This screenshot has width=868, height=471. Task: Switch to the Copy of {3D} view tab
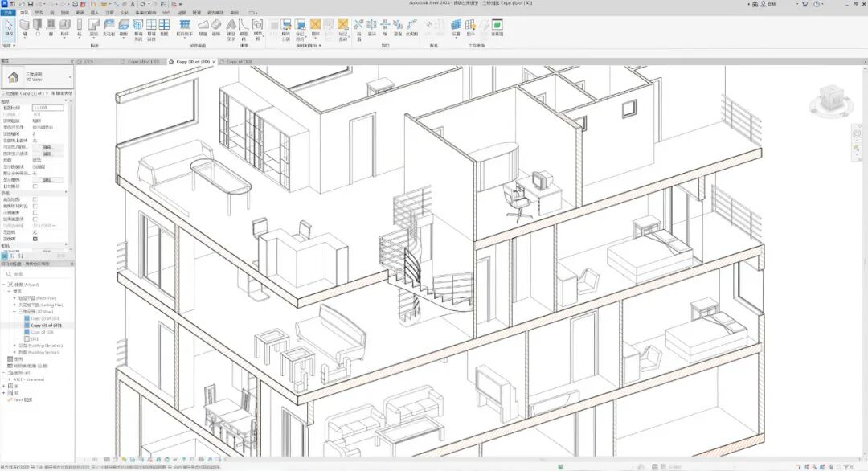click(239, 62)
